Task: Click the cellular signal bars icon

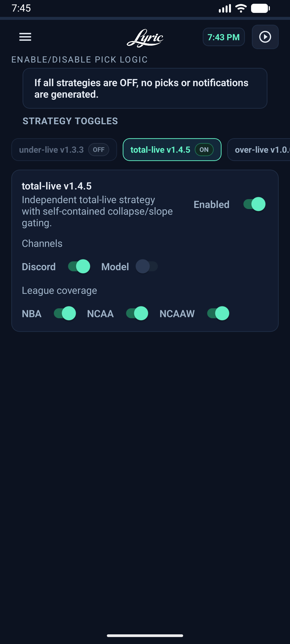Action: click(225, 9)
